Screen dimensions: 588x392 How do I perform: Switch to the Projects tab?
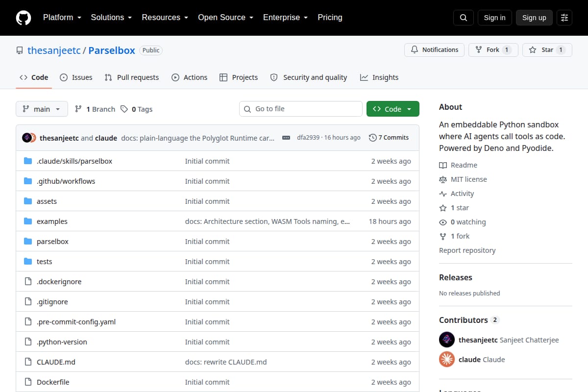point(239,77)
